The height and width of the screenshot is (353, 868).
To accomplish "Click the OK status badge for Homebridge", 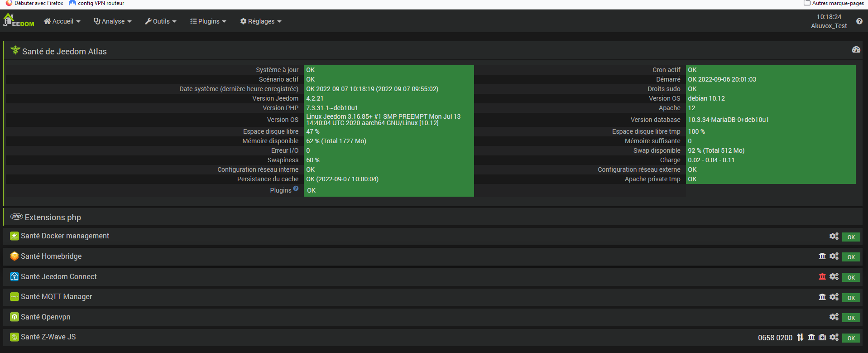I will point(851,257).
